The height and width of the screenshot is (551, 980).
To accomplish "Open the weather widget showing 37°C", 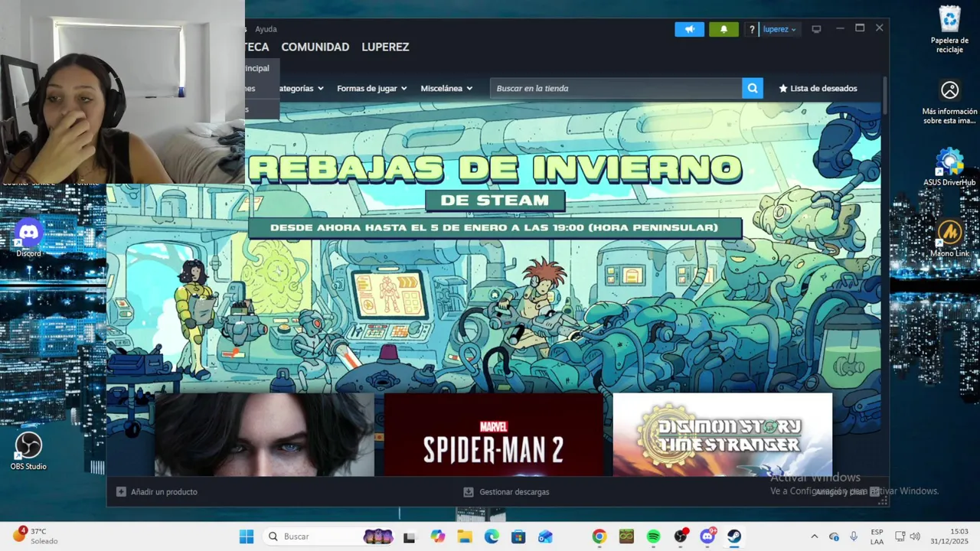I will [35, 536].
